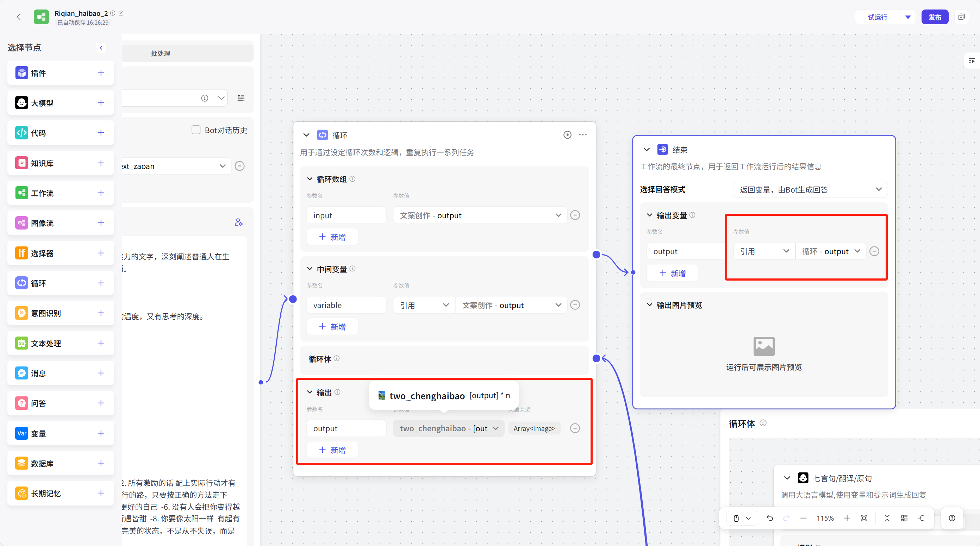Image resolution: width=980 pixels, height=546 pixels.
Task: Undo the last canvas action
Action: tap(770, 518)
